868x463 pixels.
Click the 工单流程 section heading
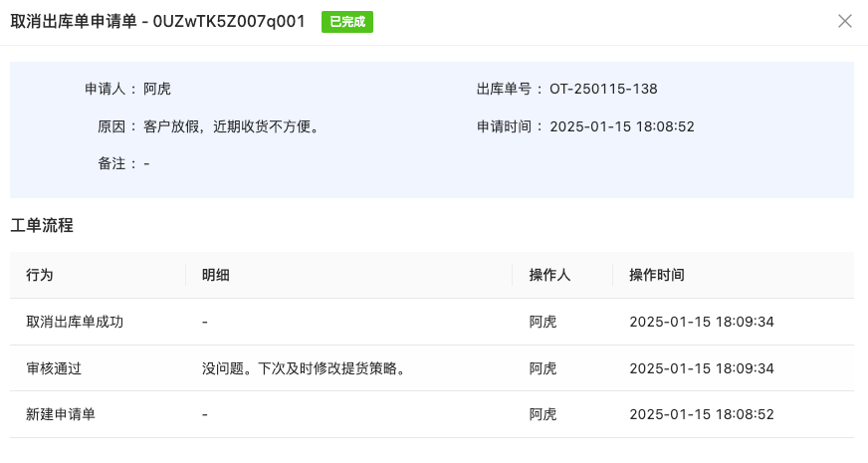tap(42, 225)
